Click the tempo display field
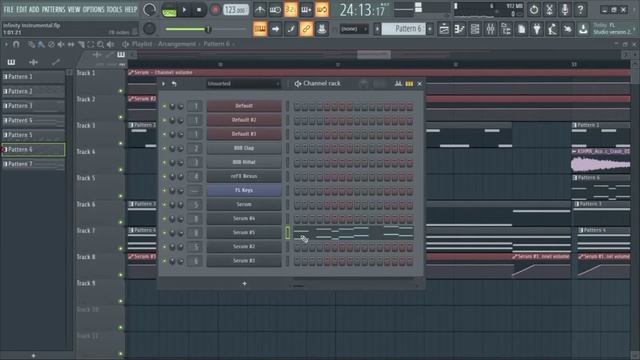The width and height of the screenshot is (640, 360). tap(236, 9)
